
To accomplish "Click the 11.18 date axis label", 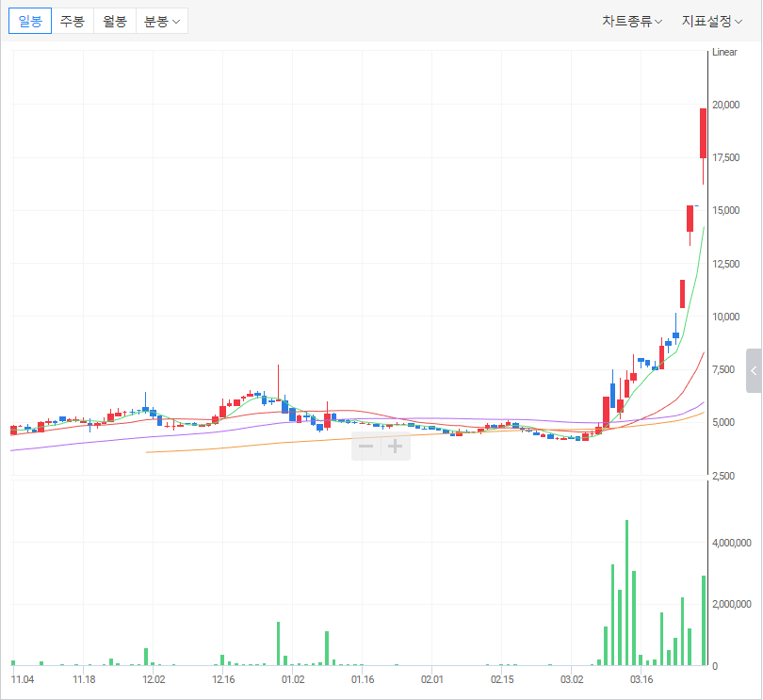I will 84,679.
